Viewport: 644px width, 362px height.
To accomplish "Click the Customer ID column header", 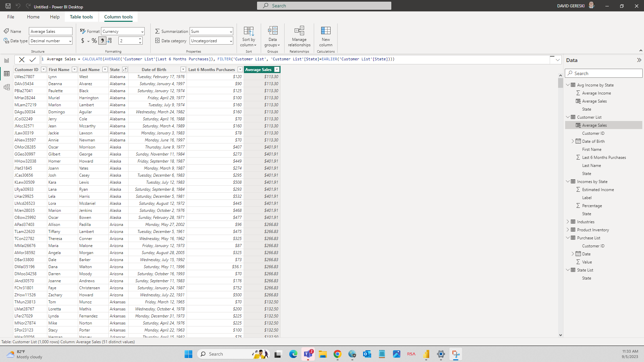I will [27, 69].
